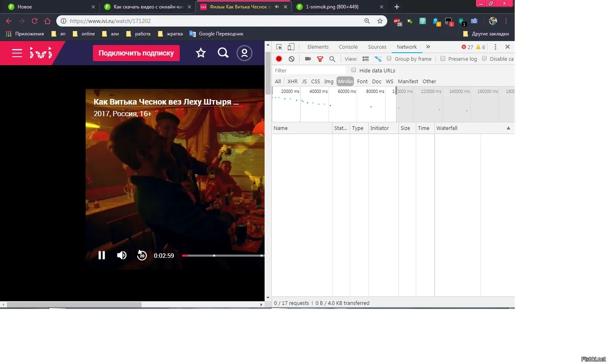This screenshot has width=608, height=364.
Task: Open the movie title link in player
Action: [166, 102]
